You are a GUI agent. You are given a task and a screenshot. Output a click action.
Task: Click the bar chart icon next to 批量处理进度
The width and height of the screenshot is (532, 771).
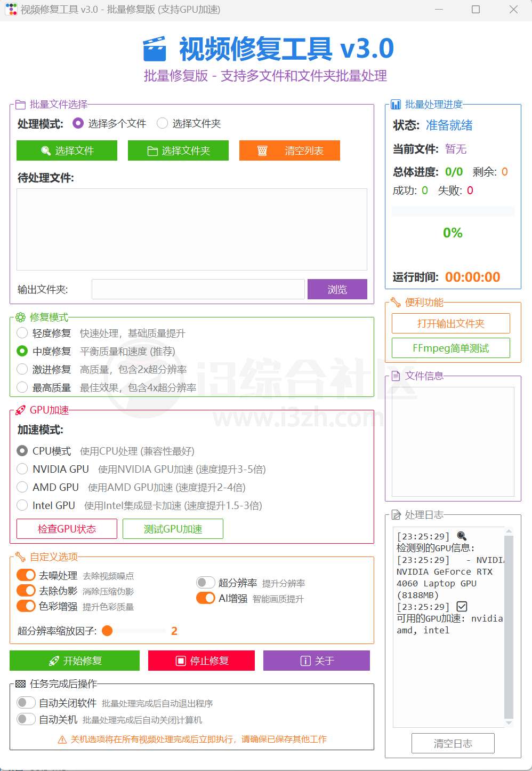[396, 105]
